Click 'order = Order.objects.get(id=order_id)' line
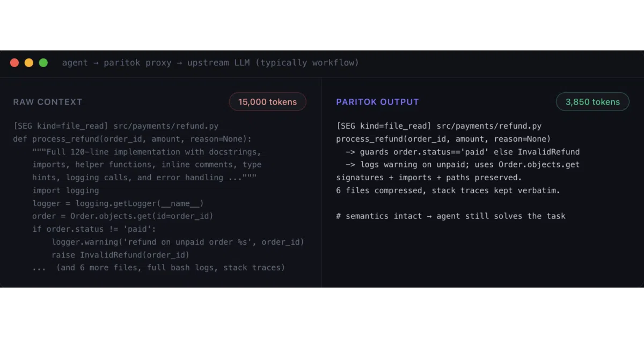This screenshot has width=644, height=338. point(123,216)
